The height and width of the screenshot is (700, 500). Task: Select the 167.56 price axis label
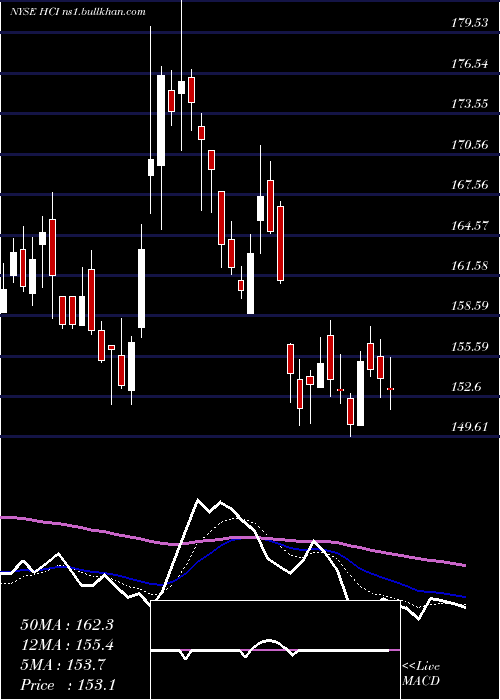click(x=469, y=185)
